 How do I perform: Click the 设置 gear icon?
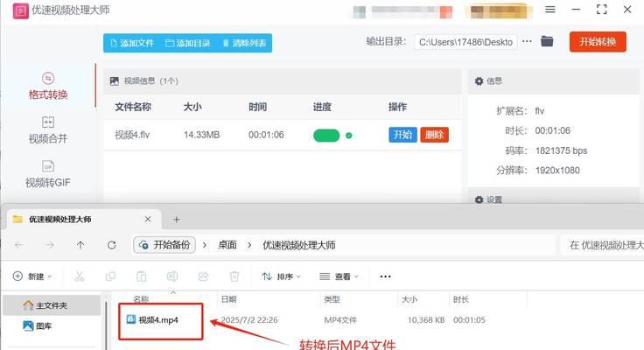tap(479, 199)
